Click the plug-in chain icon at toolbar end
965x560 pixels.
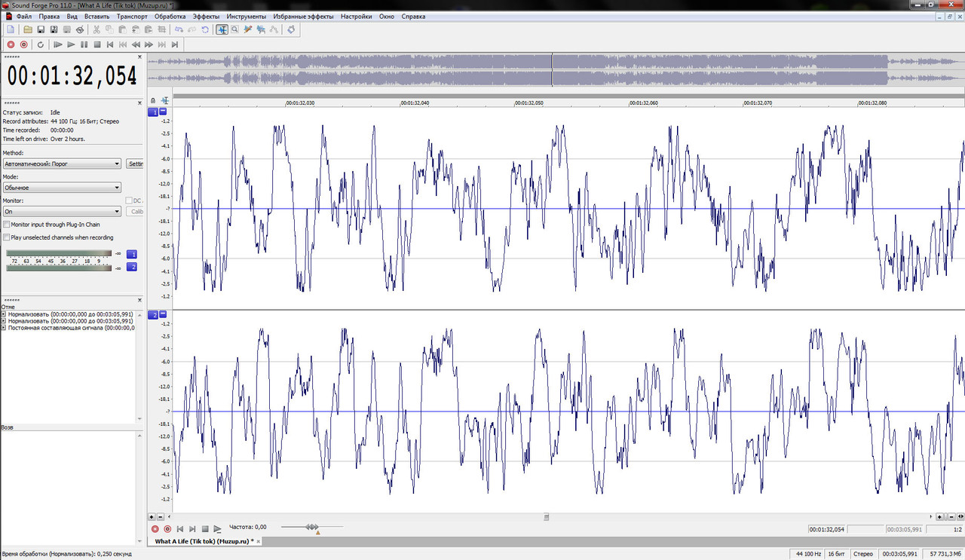tap(291, 29)
